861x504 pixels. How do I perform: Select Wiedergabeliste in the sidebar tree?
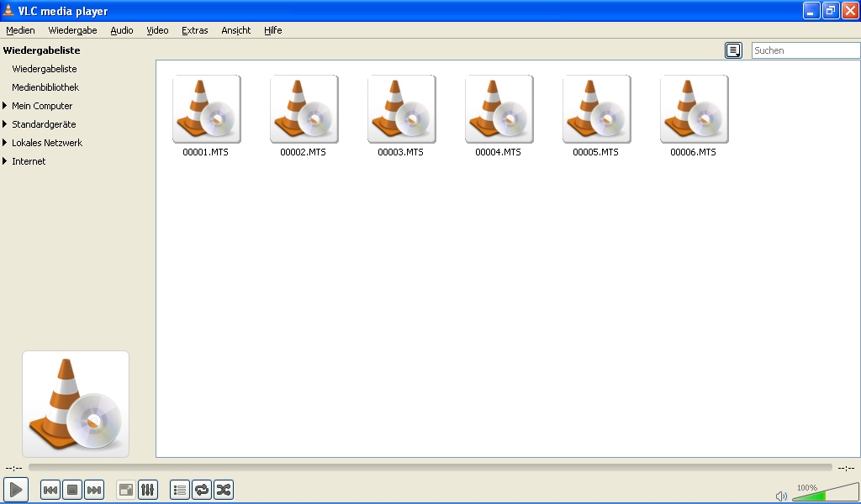(x=45, y=69)
